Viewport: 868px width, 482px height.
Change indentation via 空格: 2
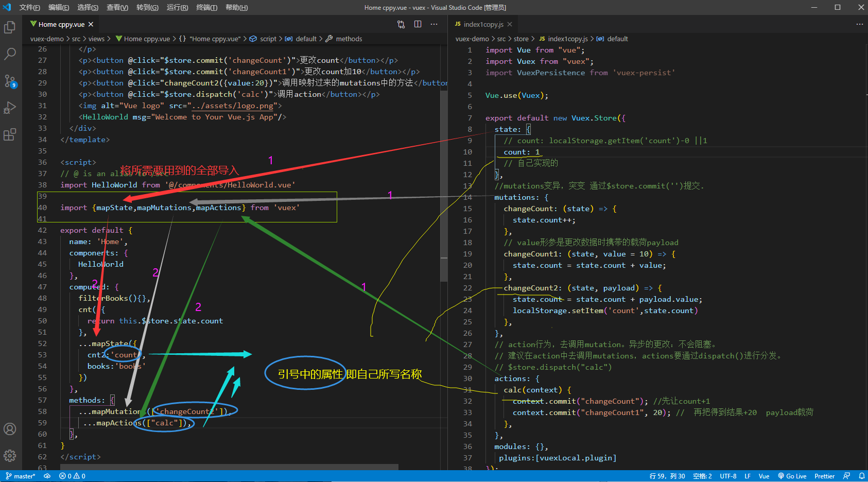pyautogui.click(x=702, y=476)
